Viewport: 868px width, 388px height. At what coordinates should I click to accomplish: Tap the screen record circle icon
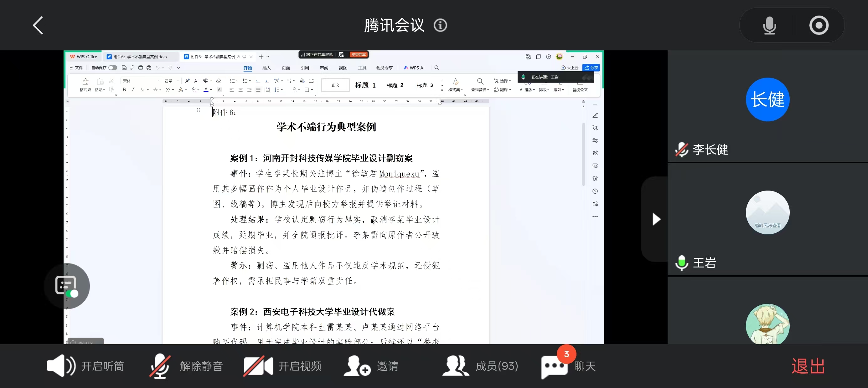[819, 25]
